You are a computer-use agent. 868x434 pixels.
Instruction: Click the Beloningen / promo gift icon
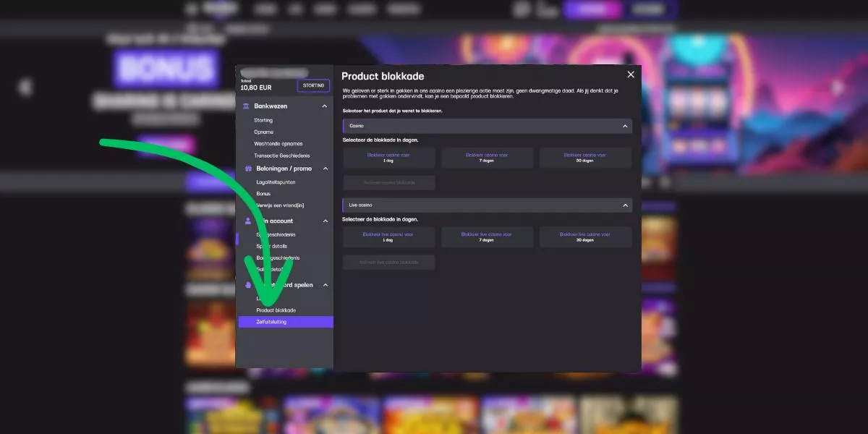(247, 169)
